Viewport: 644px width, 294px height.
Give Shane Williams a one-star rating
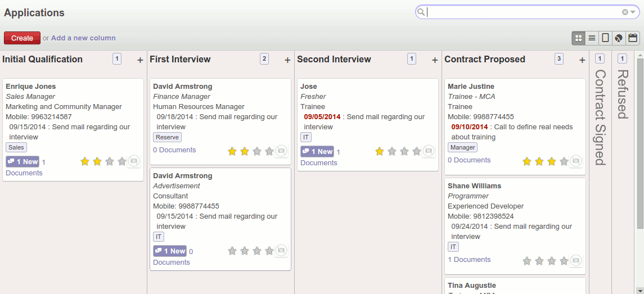527,261
